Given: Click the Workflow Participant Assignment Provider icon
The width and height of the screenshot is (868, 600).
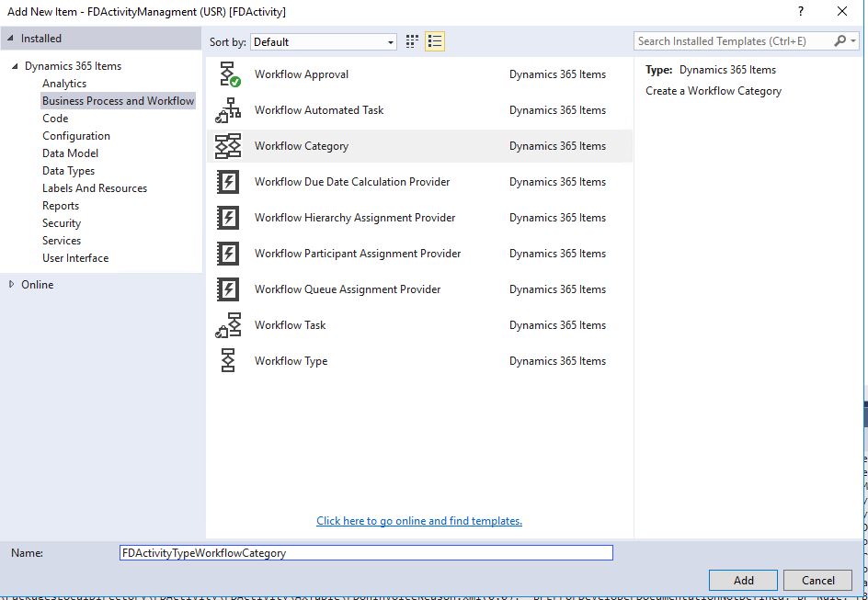Looking at the screenshot, I should (227, 254).
